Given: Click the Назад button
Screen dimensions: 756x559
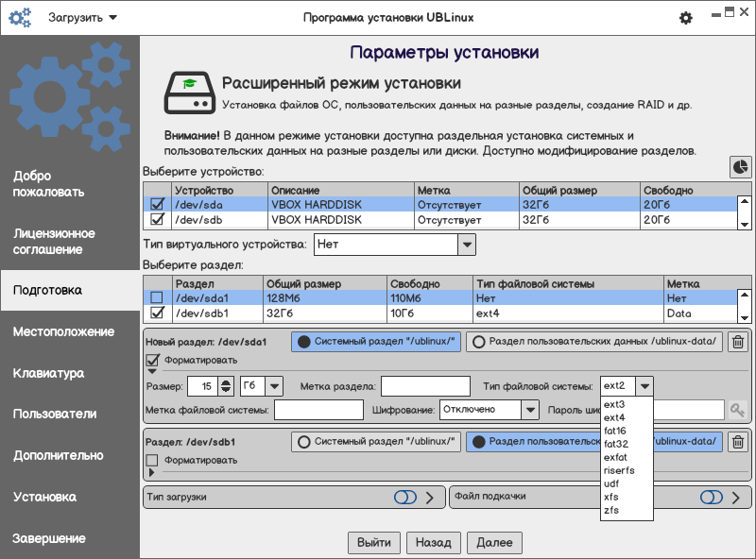Looking at the screenshot, I should 434,542.
